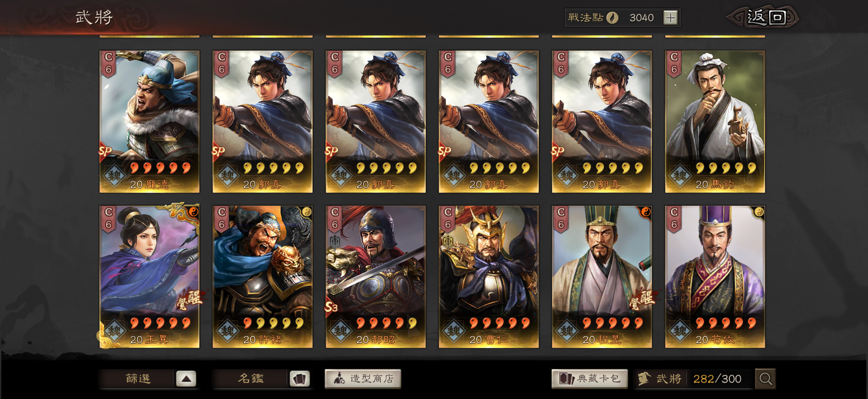Open the 造型商店 skin shop
The width and height of the screenshot is (868, 399).
[x=363, y=379]
